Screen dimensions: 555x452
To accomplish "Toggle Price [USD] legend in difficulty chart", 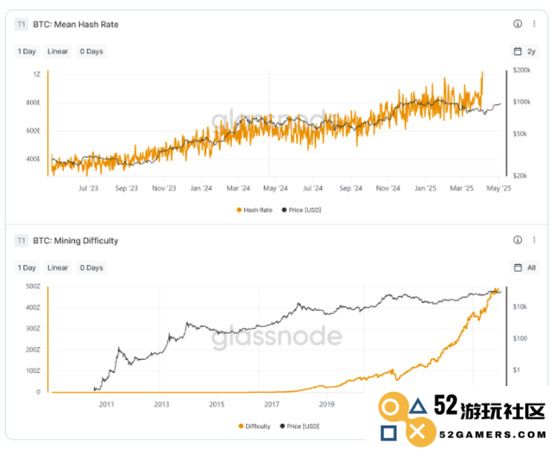I will pyautogui.click(x=299, y=426).
